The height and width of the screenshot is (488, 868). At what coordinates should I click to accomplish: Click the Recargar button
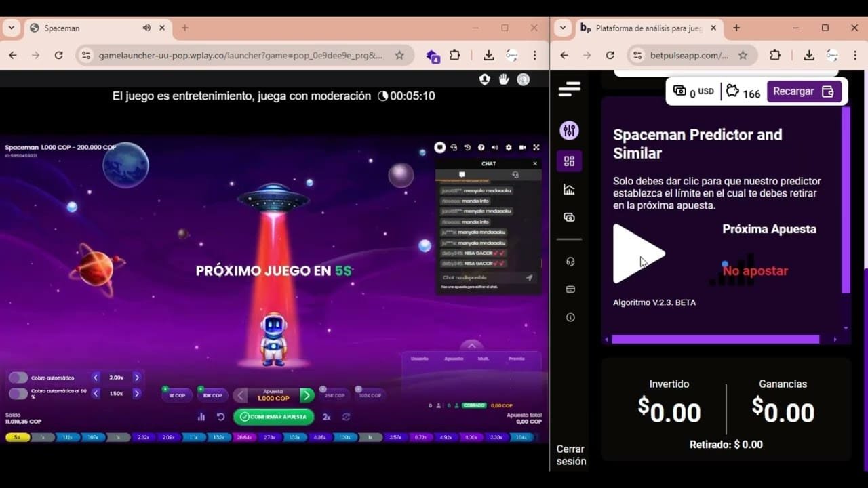coord(804,91)
